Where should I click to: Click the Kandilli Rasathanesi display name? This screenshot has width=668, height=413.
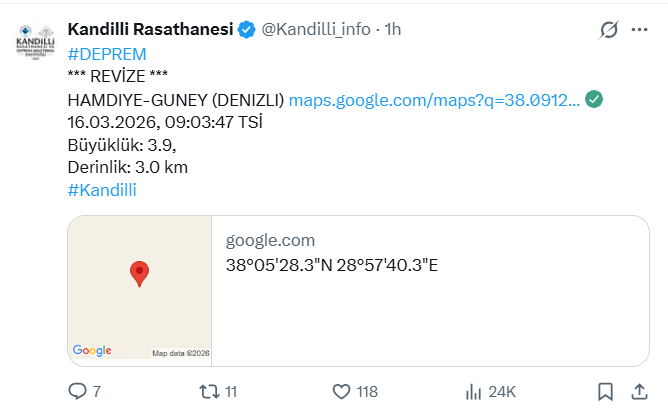point(150,30)
